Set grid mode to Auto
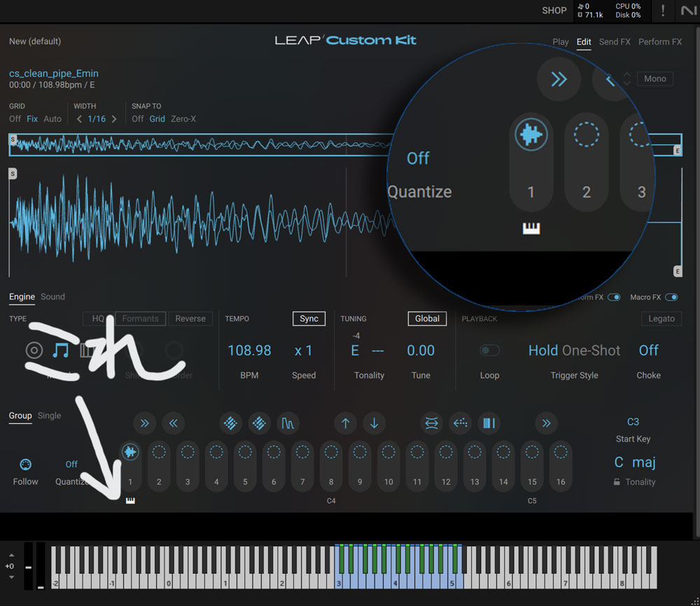Image resolution: width=700 pixels, height=606 pixels. [52, 119]
